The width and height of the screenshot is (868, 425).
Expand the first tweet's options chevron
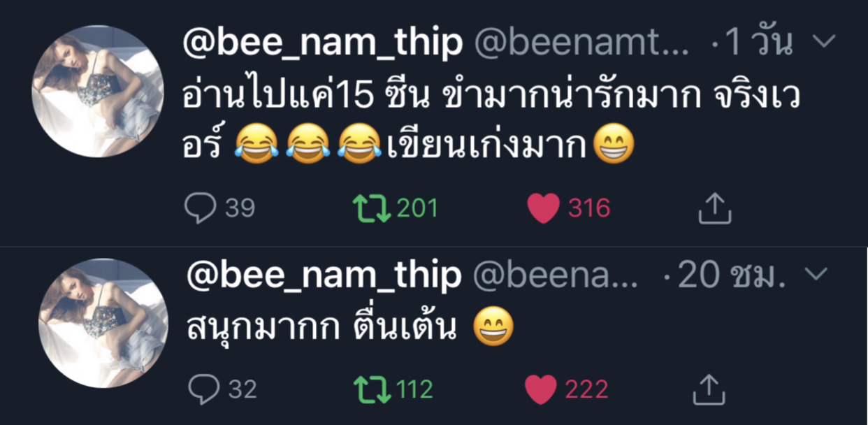(x=825, y=42)
